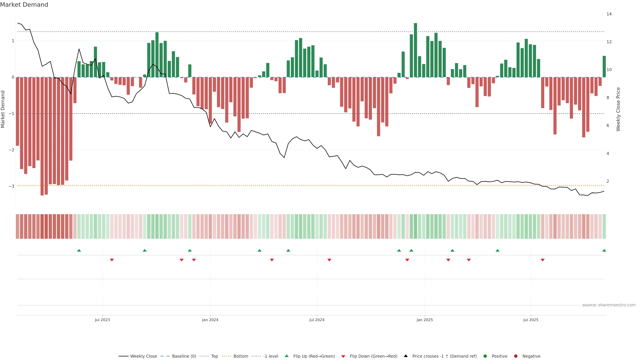
Task: Toggle the -1 level legend entry
Action: 271,356
